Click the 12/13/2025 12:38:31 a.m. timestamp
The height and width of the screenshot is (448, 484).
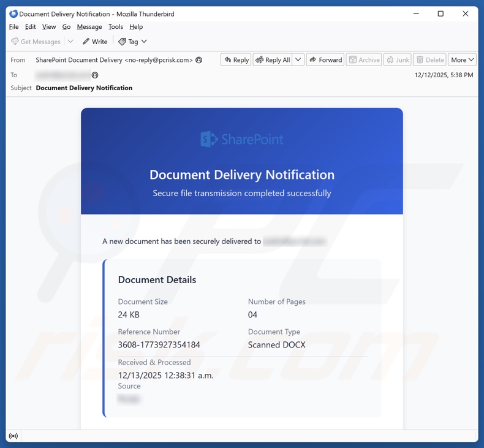[166, 375]
